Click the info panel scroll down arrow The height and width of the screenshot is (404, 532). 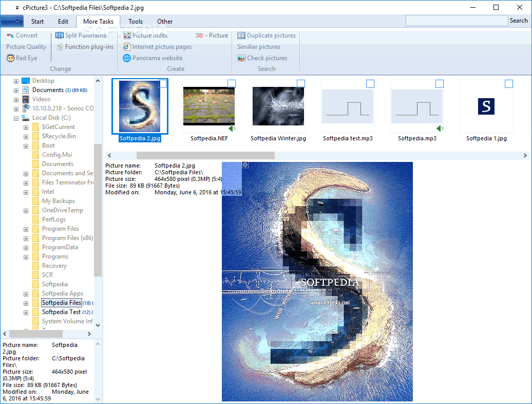tap(98, 399)
